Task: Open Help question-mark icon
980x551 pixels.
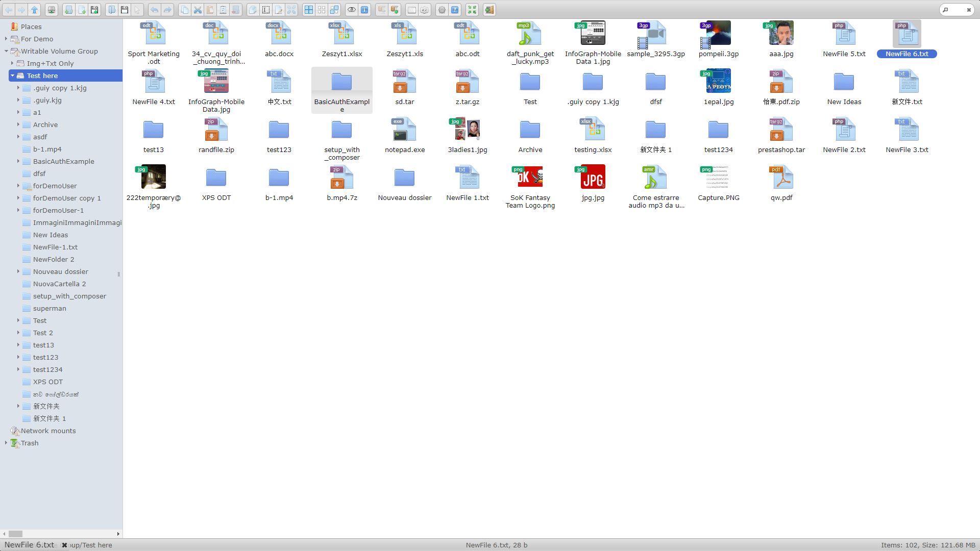Action: click(455, 10)
